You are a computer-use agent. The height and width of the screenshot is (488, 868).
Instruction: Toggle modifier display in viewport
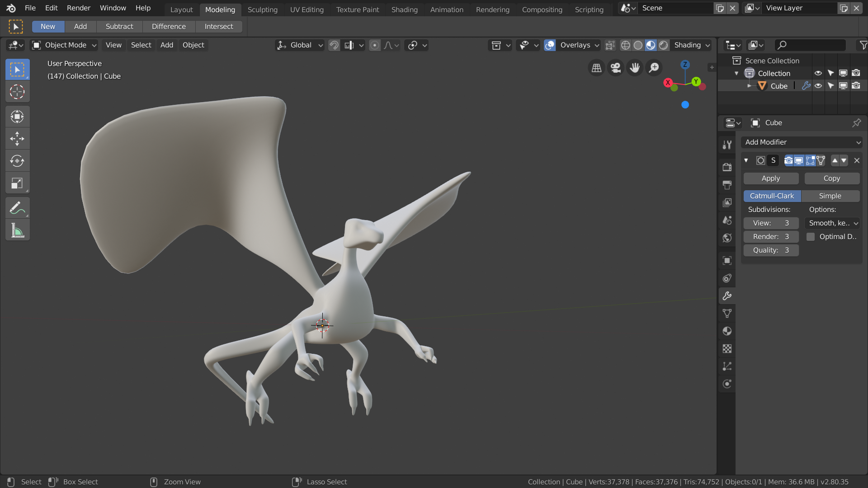coord(799,160)
